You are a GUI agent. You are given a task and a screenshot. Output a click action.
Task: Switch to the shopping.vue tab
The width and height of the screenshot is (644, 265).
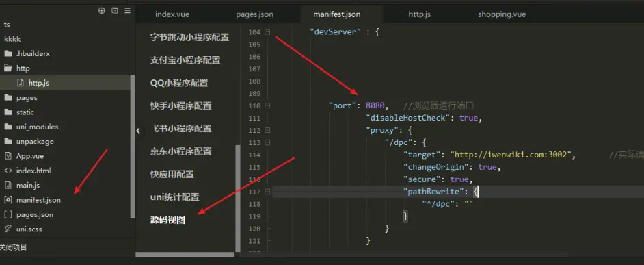502,14
